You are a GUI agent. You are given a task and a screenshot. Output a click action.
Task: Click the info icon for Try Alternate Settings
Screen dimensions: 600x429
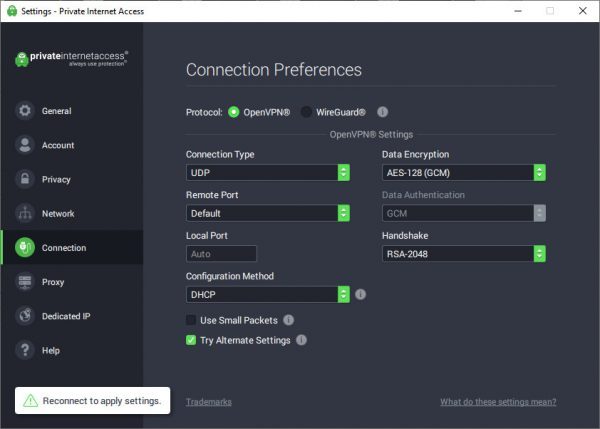coord(302,340)
